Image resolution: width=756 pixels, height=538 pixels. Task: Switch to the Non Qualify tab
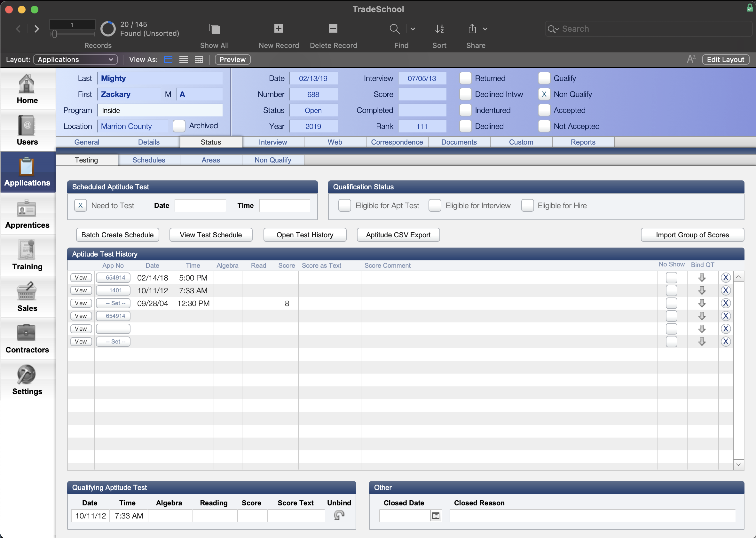(x=272, y=160)
